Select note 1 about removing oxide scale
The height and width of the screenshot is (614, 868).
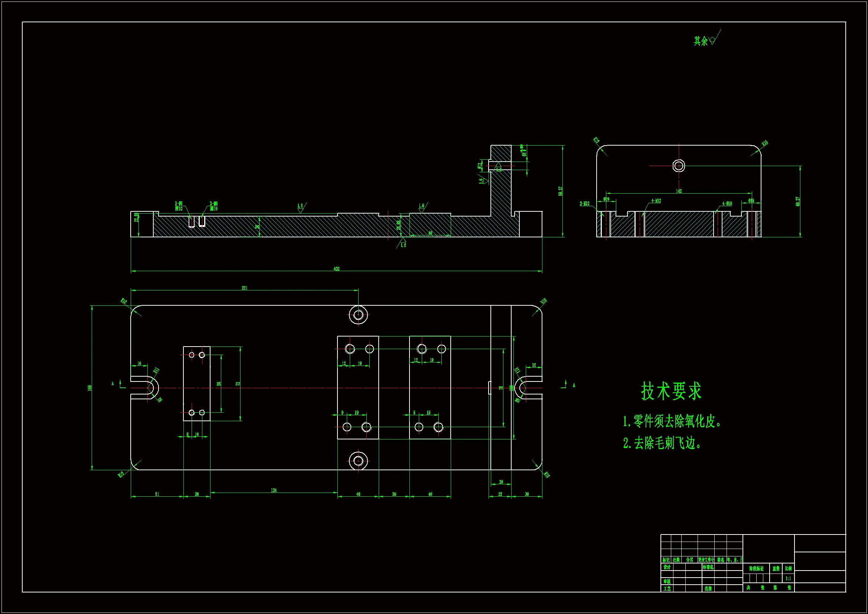click(x=672, y=422)
